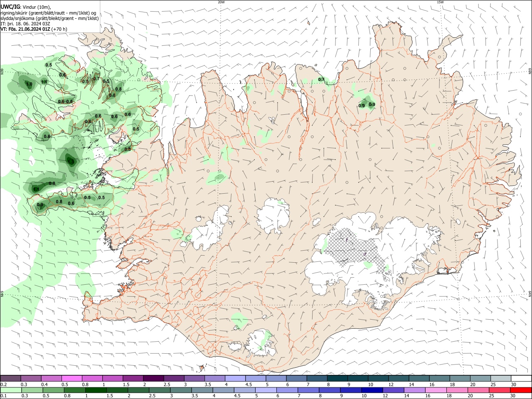Image resolution: width=532 pixels, height=399 pixels.
Task: Select the dark green bottom-row swatch between 1 and 1.5
Action: pyautogui.click(x=96, y=390)
